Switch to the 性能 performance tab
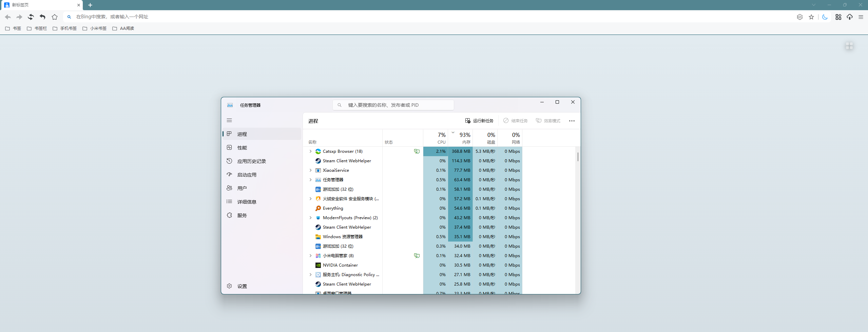This screenshot has width=868, height=332. [242, 148]
